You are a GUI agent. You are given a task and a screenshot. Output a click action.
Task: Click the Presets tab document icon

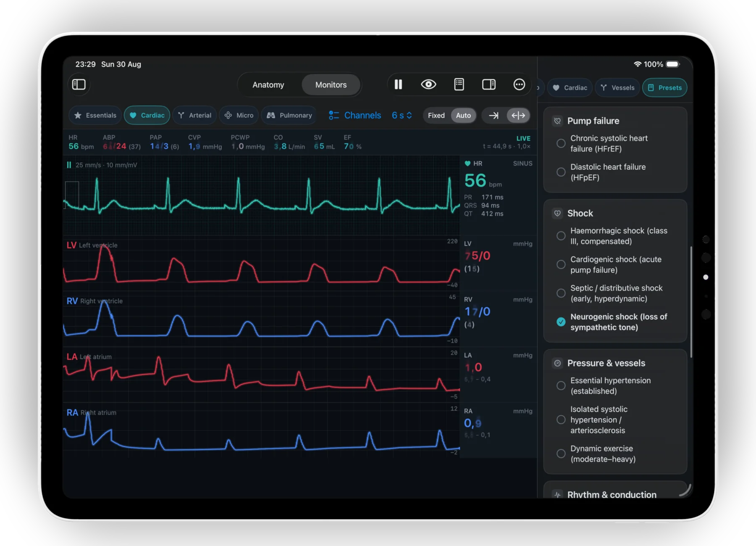(x=651, y=88)
